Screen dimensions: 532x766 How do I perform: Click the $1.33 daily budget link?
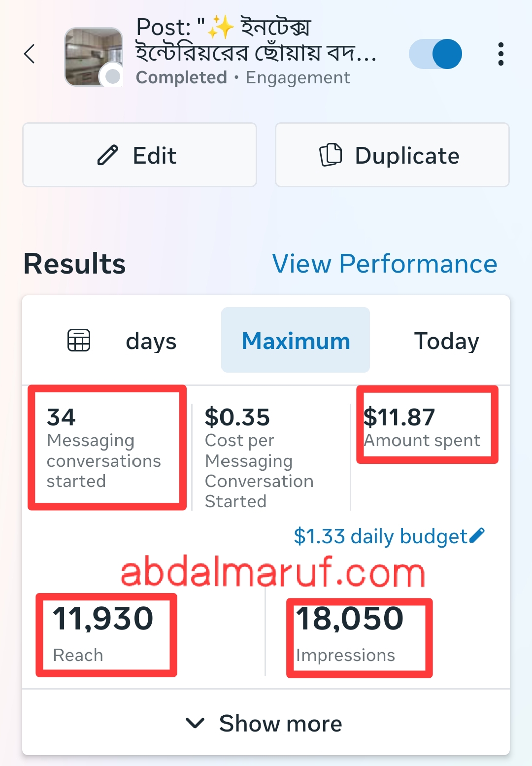380,536
